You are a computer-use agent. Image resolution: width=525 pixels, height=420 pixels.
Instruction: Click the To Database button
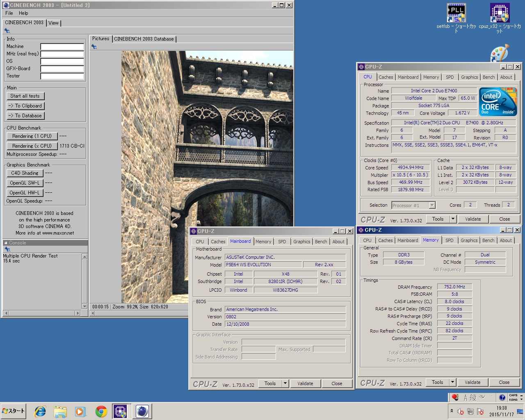[25, 116]
